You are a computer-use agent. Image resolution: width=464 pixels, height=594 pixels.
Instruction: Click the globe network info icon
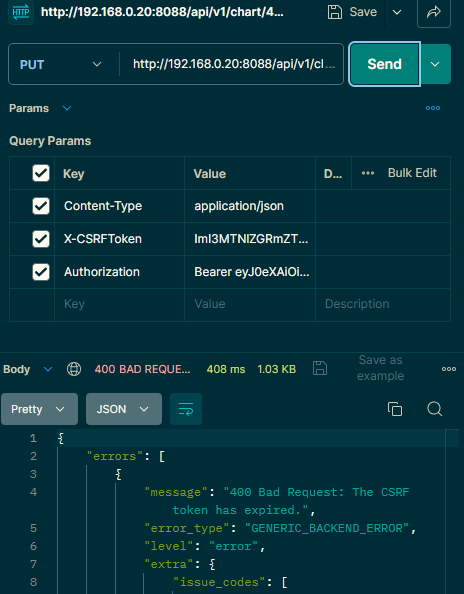tap(74, 369)
